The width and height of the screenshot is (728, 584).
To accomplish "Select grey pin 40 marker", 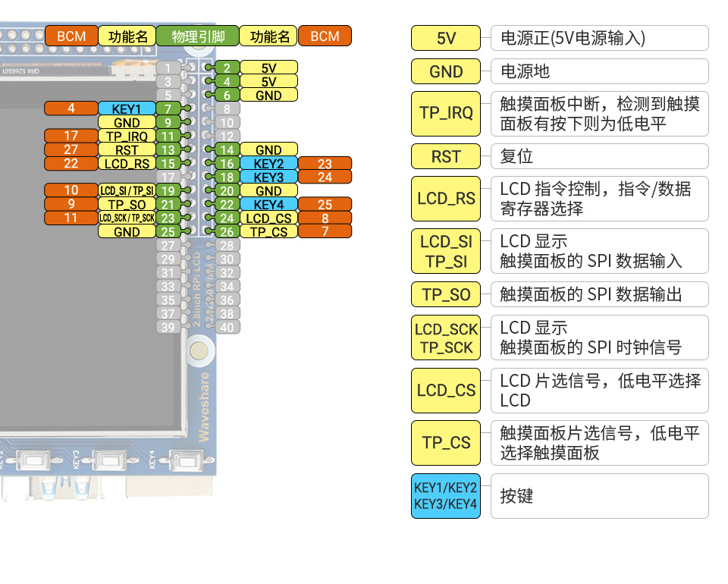I will click(x=226, y=328).
